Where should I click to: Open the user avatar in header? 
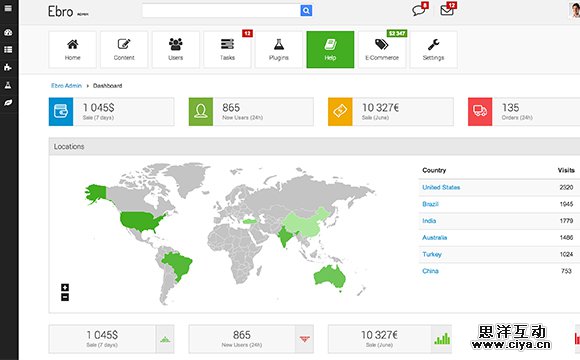[574, 10]
